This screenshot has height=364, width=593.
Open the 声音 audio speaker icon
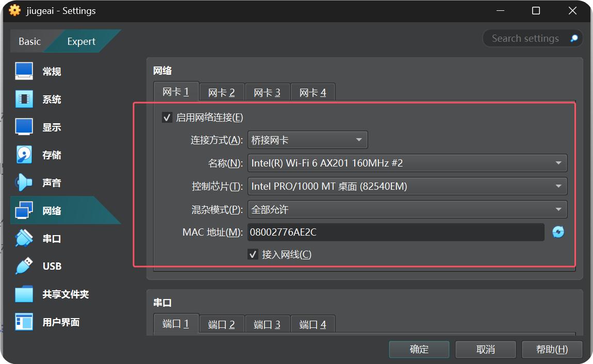pyautogui.click(x=24, y=183)
